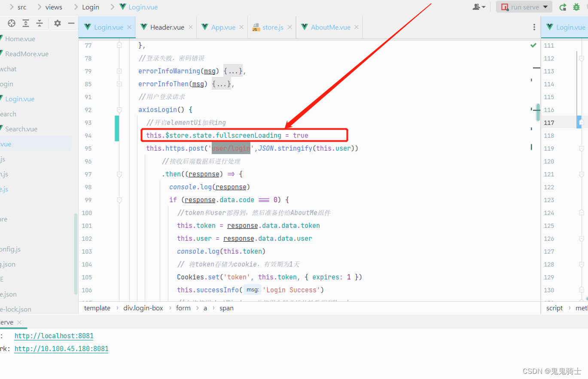Click the editor vertical scrollbar thumb
Image resolution: width=588 pixels, height=379 pixels.
(538, 112)
